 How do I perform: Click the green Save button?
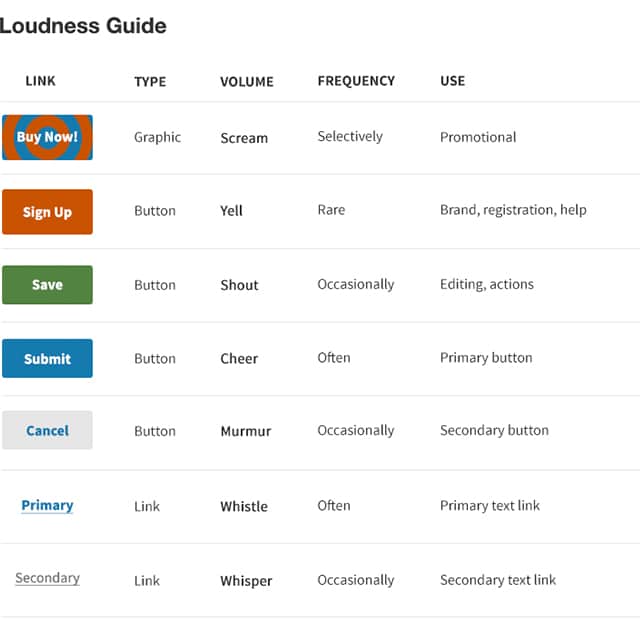tap(47, 285)
